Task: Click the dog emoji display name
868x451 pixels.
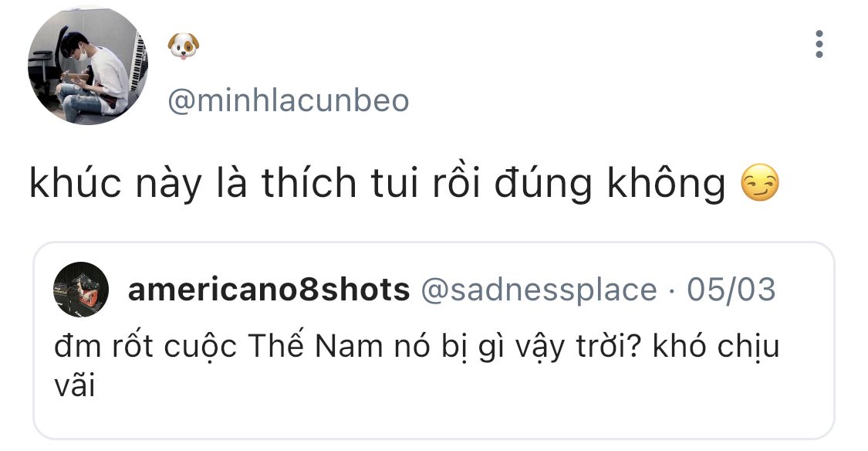Action: pos(184,48)
